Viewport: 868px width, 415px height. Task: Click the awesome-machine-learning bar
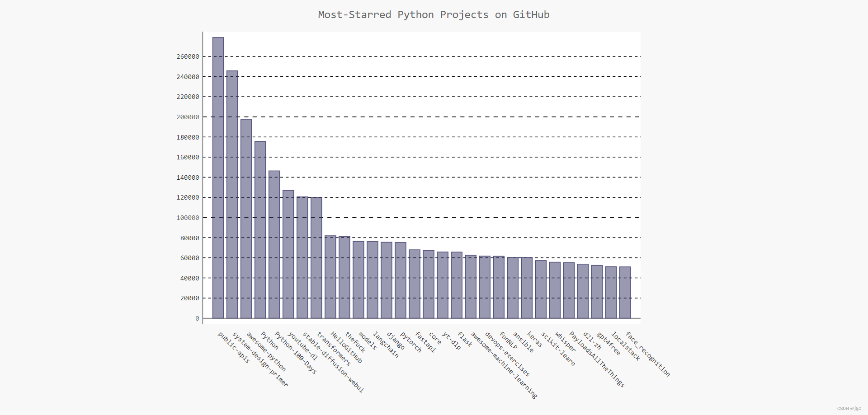click(471, 287)
